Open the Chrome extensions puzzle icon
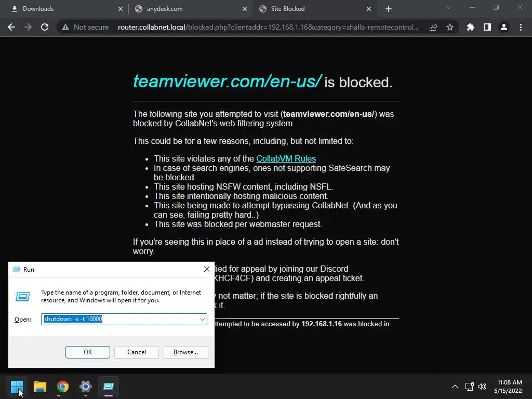This screenshot has height=399, width=532. click(x=471, y=27)
